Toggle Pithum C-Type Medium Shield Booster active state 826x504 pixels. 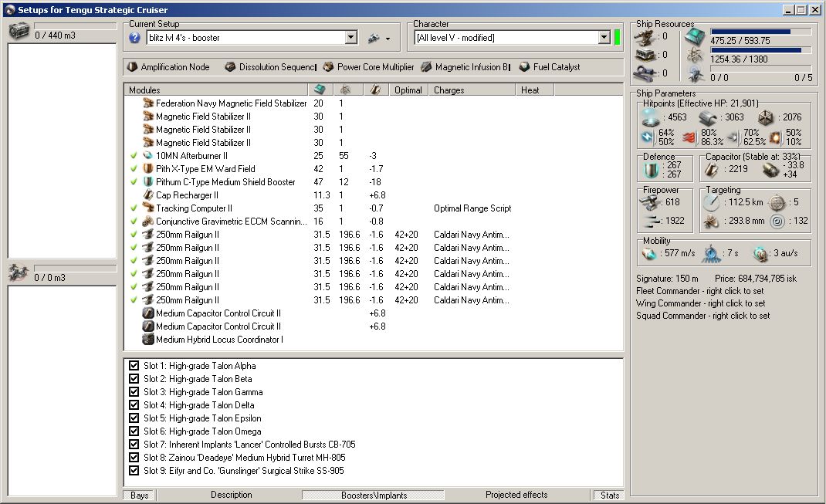pos(134,182)
